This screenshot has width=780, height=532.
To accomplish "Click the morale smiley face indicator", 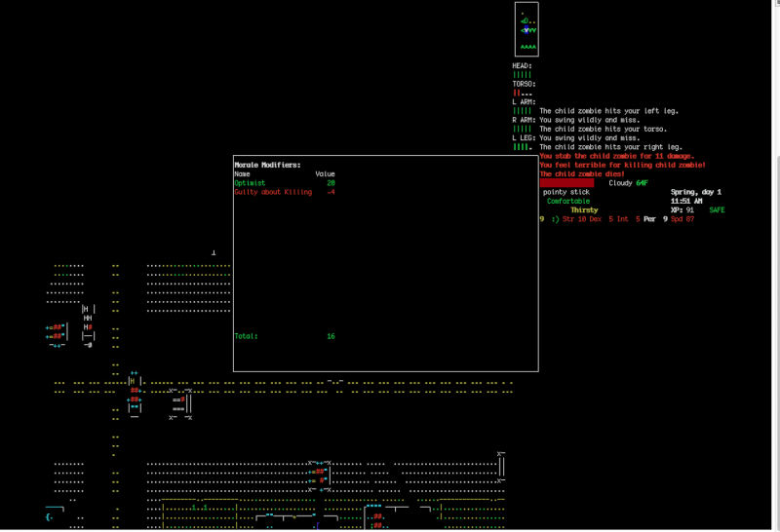I will [x=555, y=219].
